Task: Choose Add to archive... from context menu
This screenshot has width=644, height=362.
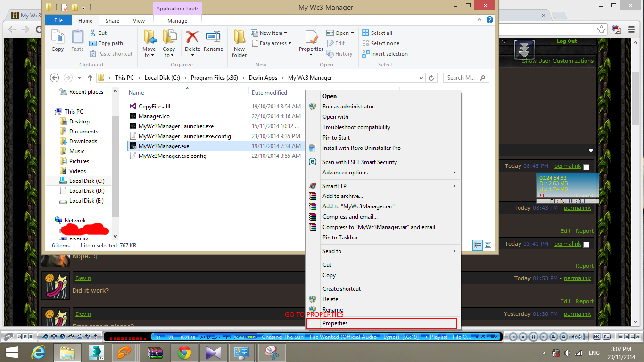Action: click(383, 196)
